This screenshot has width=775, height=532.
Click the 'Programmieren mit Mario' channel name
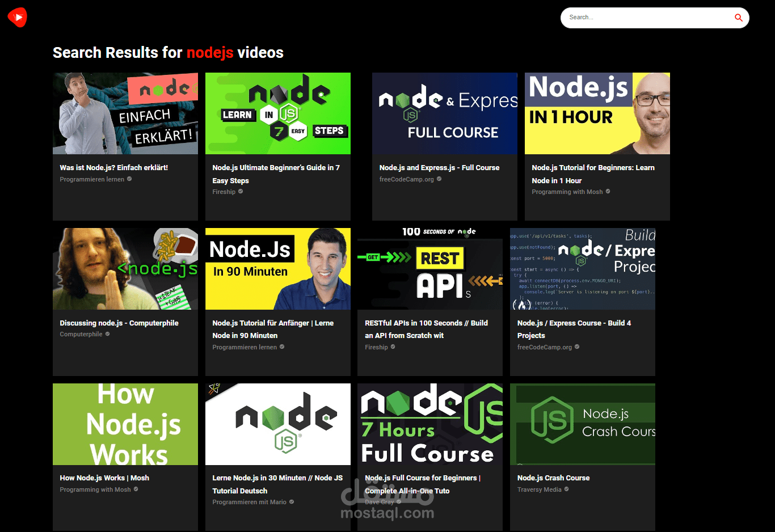[250, 502]
